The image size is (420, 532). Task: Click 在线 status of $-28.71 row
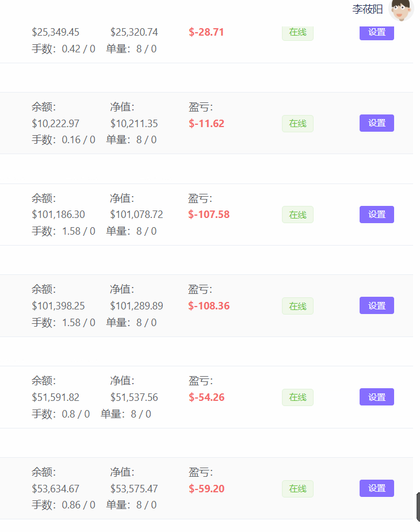tap(297, 33)
